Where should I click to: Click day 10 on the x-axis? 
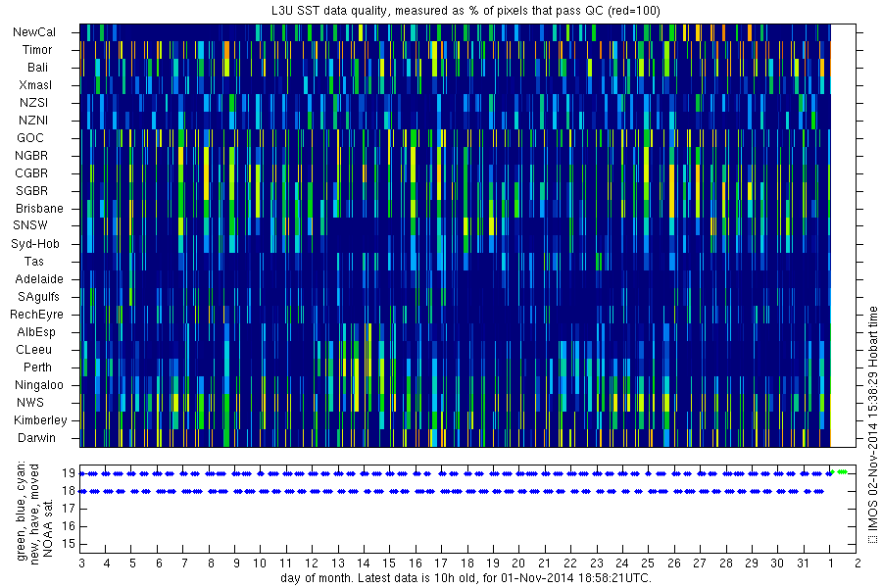260,563
